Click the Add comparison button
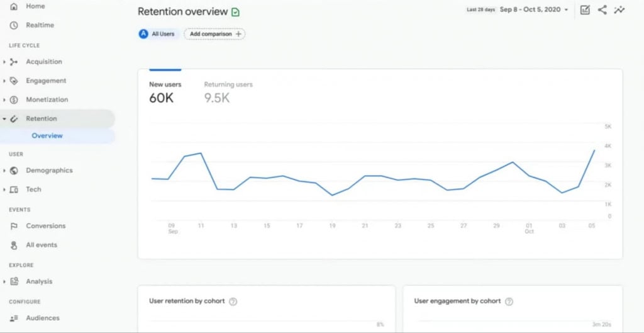This screenshot has height=333, width=644. click(214, 34)
